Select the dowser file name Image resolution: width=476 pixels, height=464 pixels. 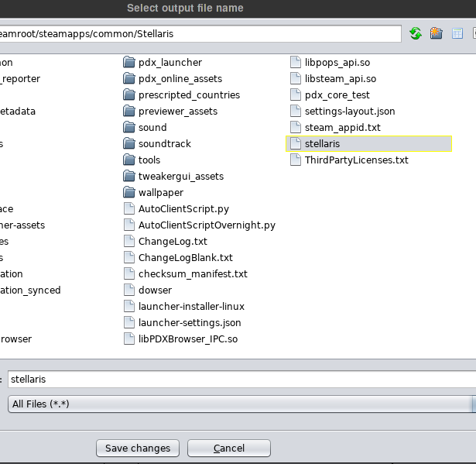155,290
